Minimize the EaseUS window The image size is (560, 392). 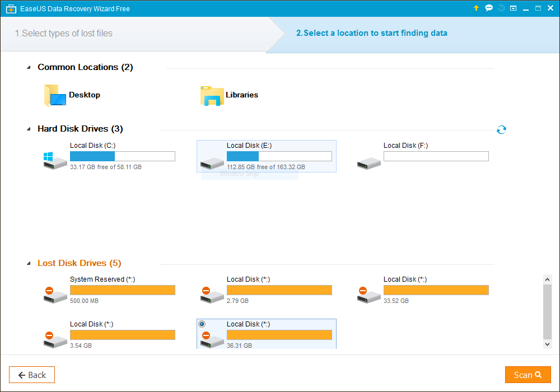526,8
